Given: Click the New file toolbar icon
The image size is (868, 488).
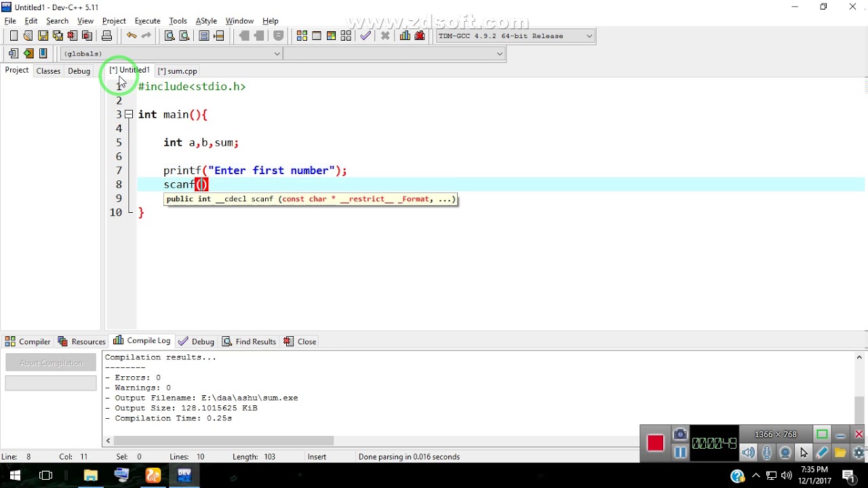Looking at the screenshot, I should click(14, 36).
